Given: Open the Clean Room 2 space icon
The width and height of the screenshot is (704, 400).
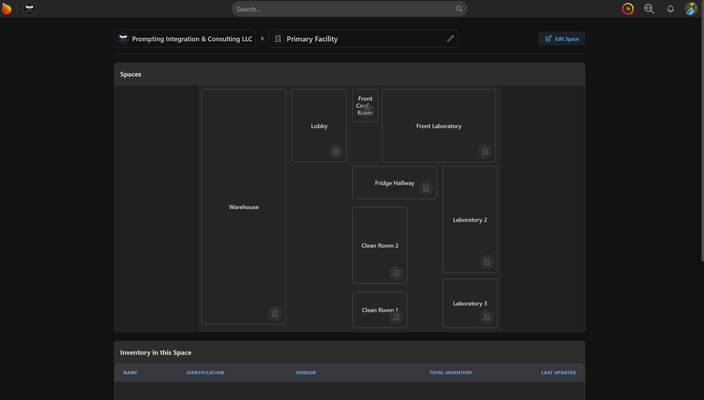Looking at the screenshot, I should pos(396,273).
